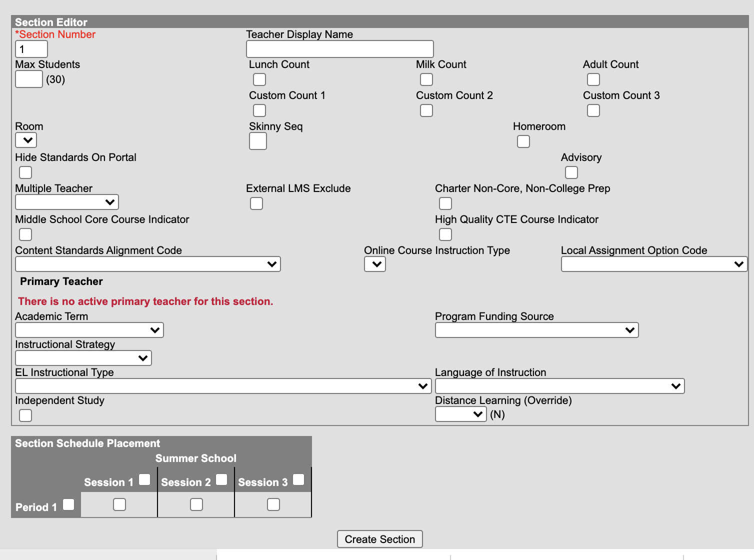Focus the Teacher Display Name field
This screenshot has width=754, height=560.
coord(339,49)
